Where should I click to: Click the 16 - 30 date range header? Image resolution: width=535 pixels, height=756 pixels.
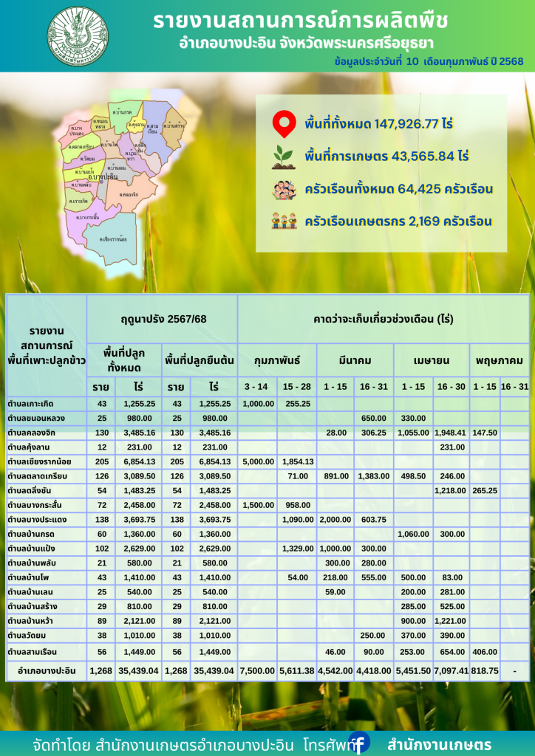click(x=451, y=387)
